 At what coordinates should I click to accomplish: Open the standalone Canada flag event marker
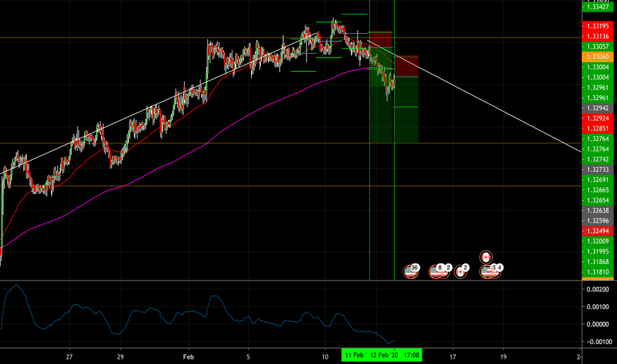point(486,257)
